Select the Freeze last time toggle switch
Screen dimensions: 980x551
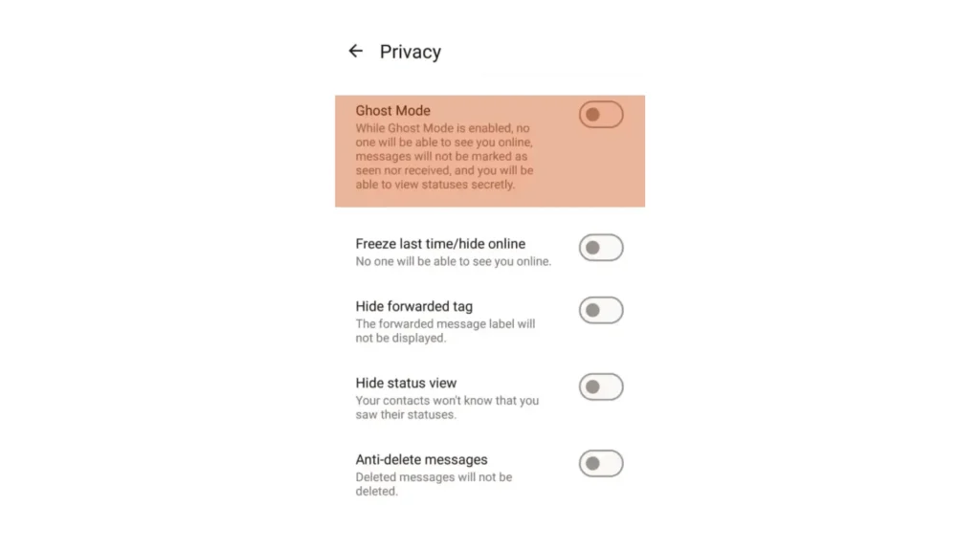click(x=601, y=248)
